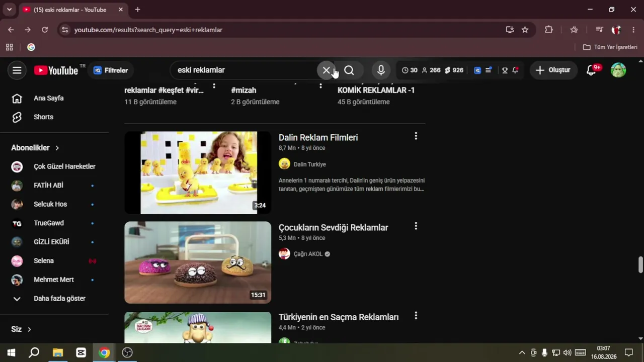View site information icon in address bar
Viewport: 644px width, 362px height.
pos(64,30)
